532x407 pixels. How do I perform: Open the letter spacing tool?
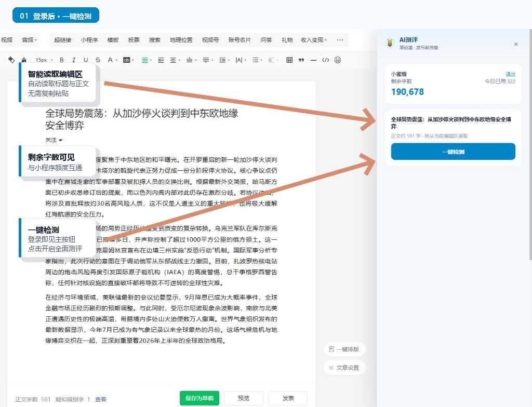tap(239, 60)
